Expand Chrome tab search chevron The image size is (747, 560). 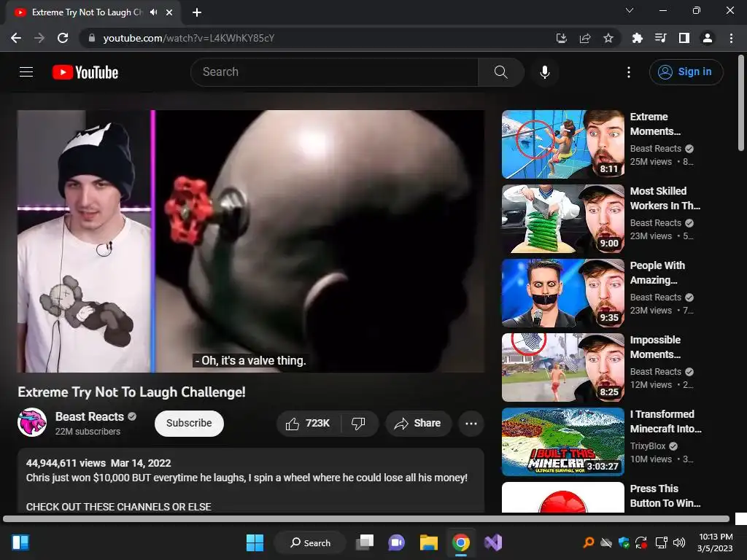[x=630, y=10]
